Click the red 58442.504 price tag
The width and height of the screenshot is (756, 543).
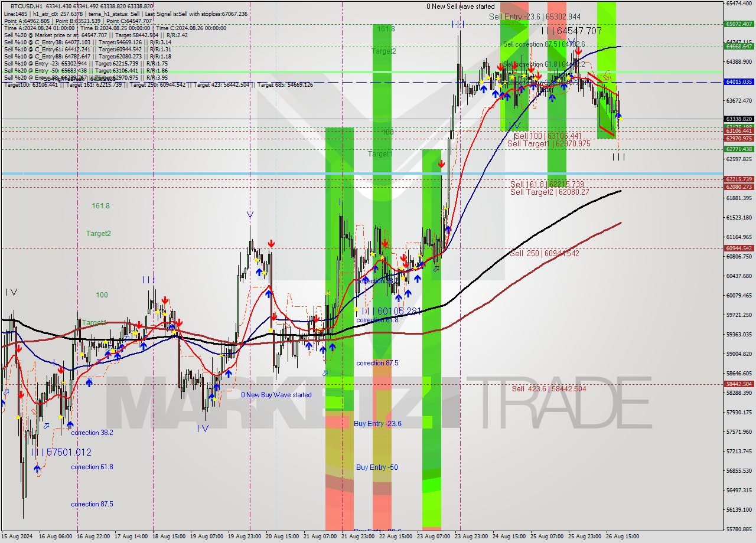pyautogui.click(x=739, y=384)
